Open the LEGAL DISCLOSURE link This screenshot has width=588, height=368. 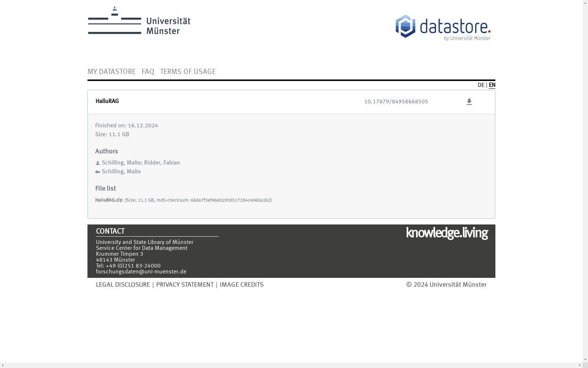coord(123,285)
